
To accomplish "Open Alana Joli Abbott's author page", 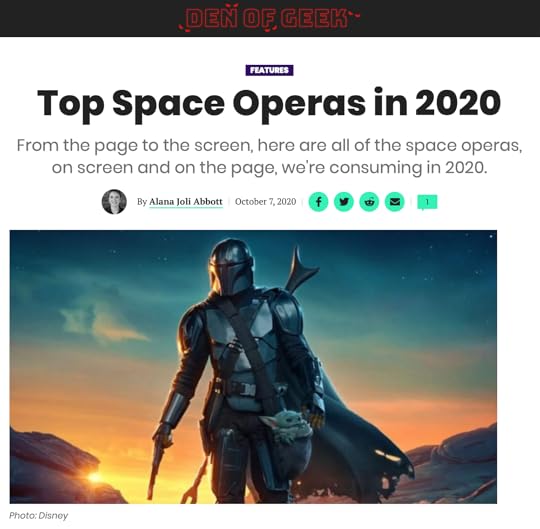I will click(x=186, y=202).
